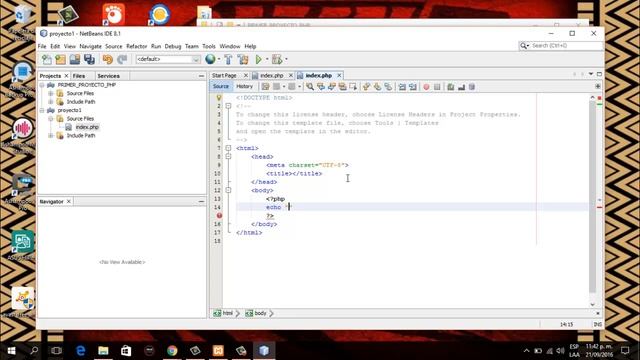Toggle Rectangular Selection icon

click(x=353, y=87)
